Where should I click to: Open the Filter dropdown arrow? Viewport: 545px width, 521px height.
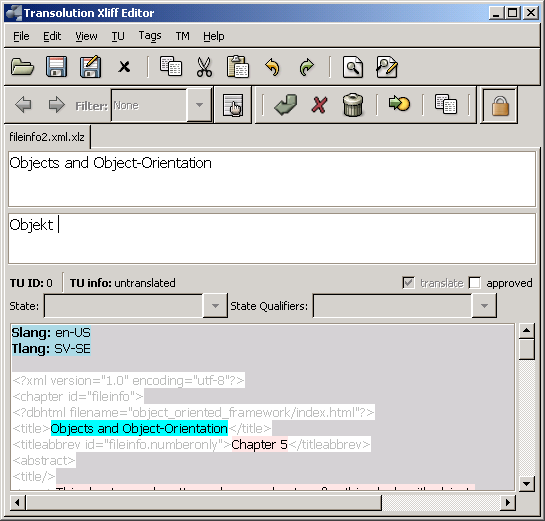pos(199,105)
